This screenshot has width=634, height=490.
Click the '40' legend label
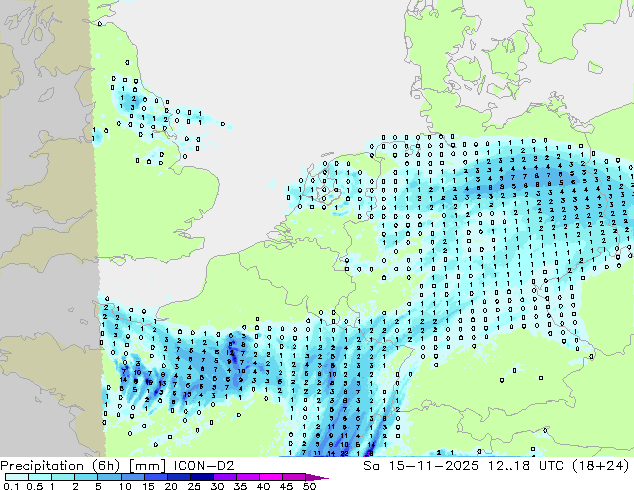[263, 486]
